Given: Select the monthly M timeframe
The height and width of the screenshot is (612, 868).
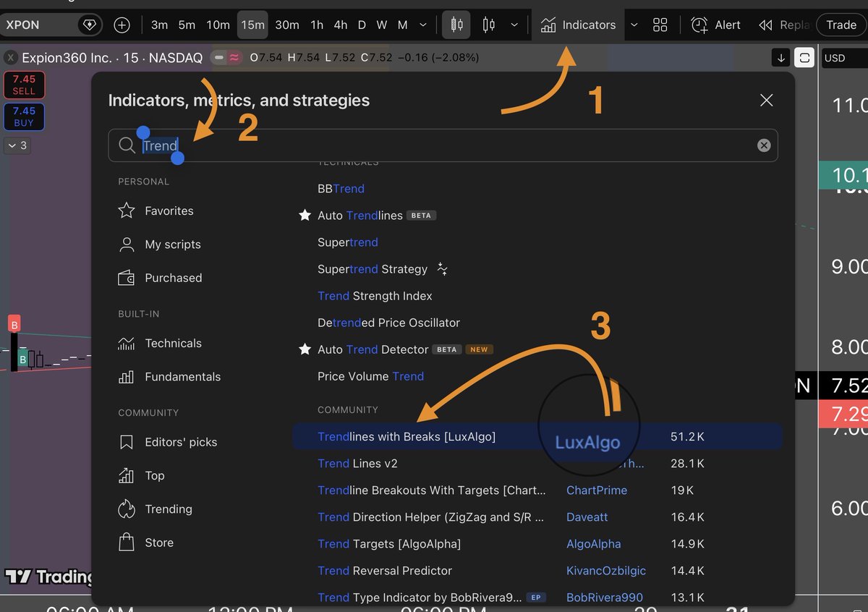Looking at the screenshot, I should [402, 25].
